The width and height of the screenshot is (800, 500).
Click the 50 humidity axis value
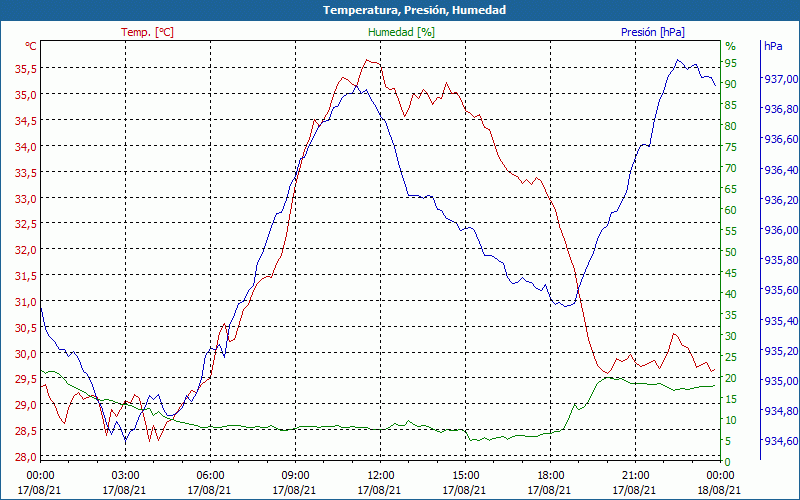click(x=731, y=252)
